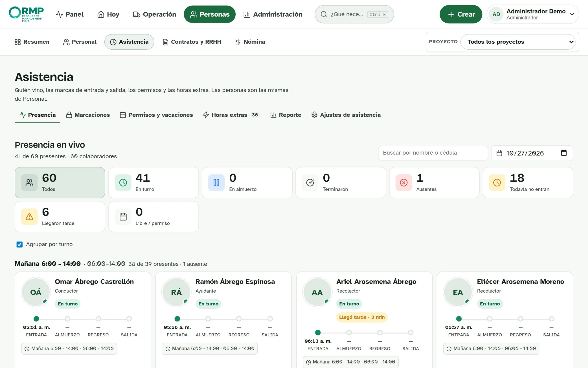This screenshot has height=368, width=588.
Task: Open the Panel navigation item
Action: pos(70,14)
